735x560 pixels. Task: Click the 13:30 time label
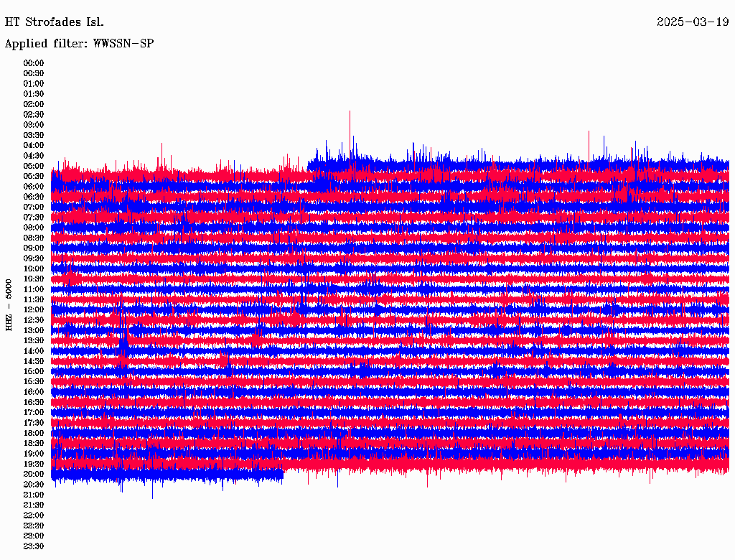pos(34,340)
